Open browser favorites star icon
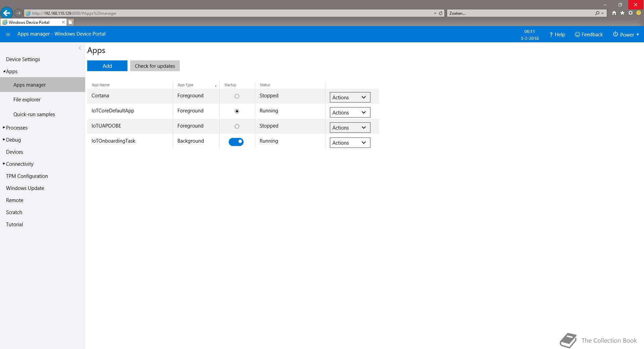 [x=622, y=13]
